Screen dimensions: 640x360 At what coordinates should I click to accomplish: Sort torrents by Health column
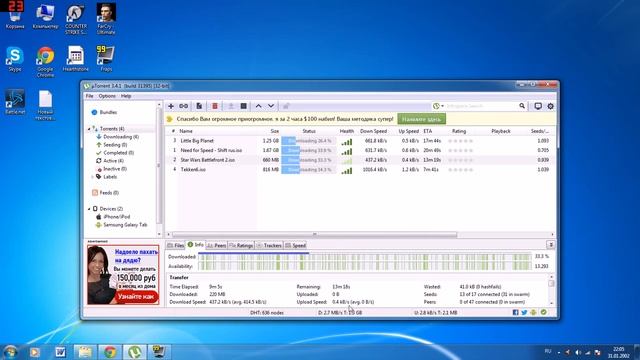coord(347,131)
